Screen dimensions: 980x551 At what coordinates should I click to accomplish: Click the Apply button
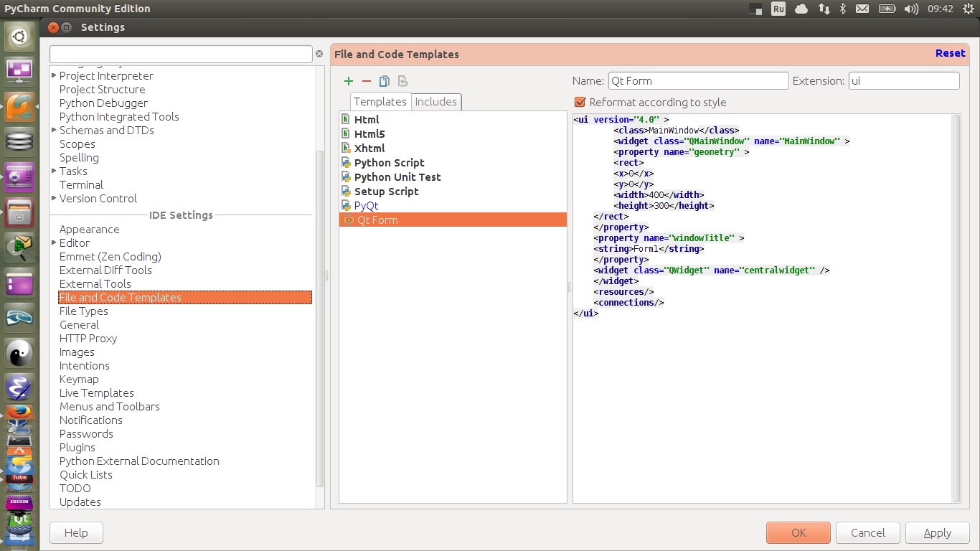pyautogui.click(x=937, y=532)
